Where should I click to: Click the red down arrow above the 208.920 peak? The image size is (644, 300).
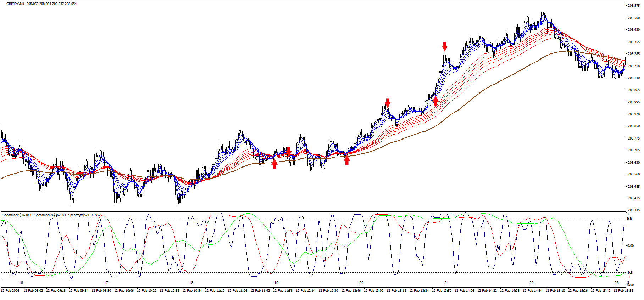pyautogui.click(x=388, y=103)
